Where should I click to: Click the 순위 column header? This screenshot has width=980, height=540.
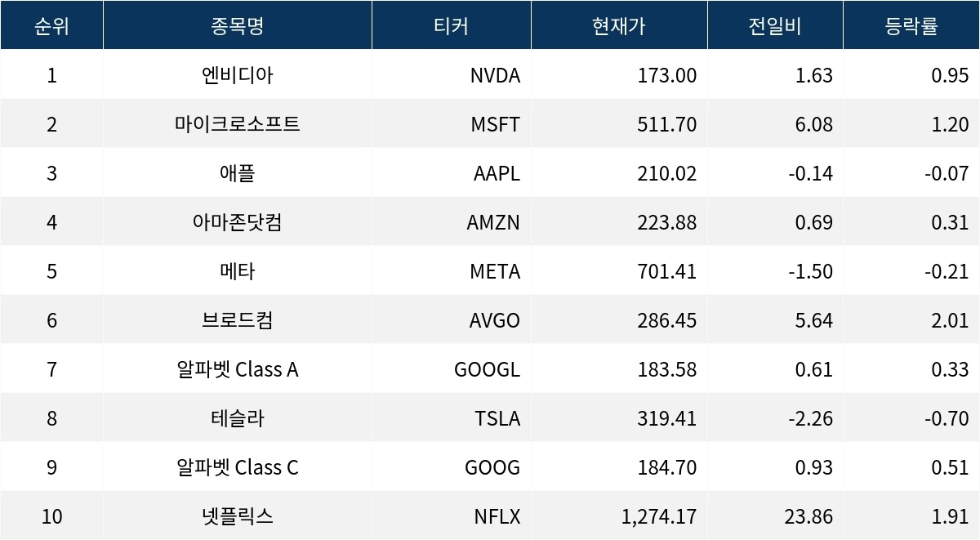point(51,25)
